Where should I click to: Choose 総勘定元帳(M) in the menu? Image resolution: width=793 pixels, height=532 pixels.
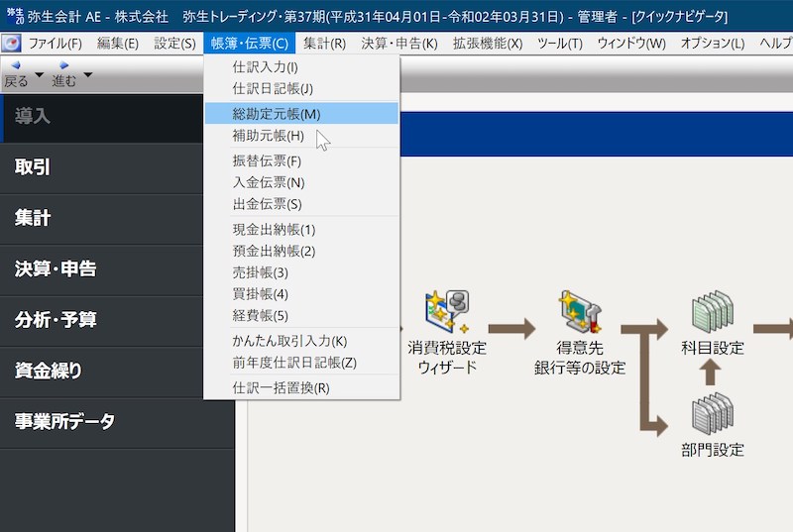point(301,114)
